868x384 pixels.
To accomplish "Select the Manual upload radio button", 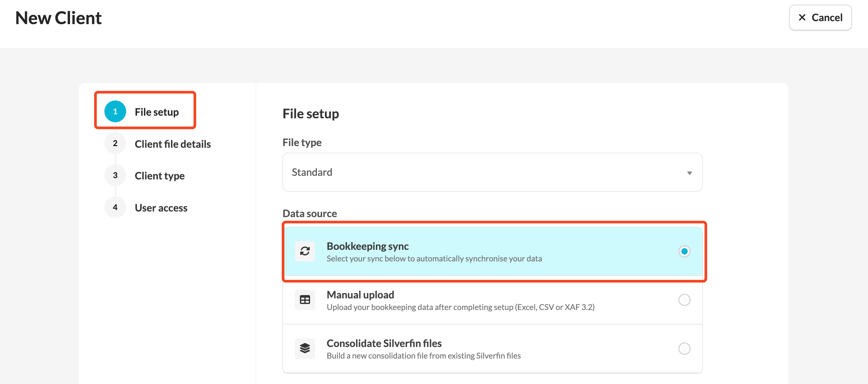I will coord(684,300).
